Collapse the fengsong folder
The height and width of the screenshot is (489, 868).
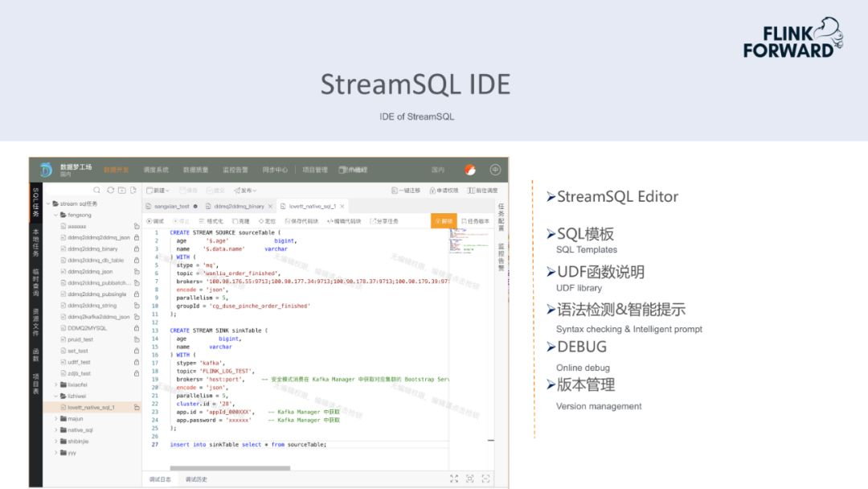pyautogui.click(x=56, y=214)
